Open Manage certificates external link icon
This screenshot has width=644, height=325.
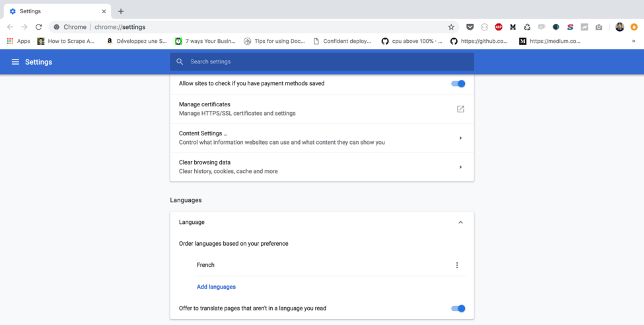tap(460, 109)
